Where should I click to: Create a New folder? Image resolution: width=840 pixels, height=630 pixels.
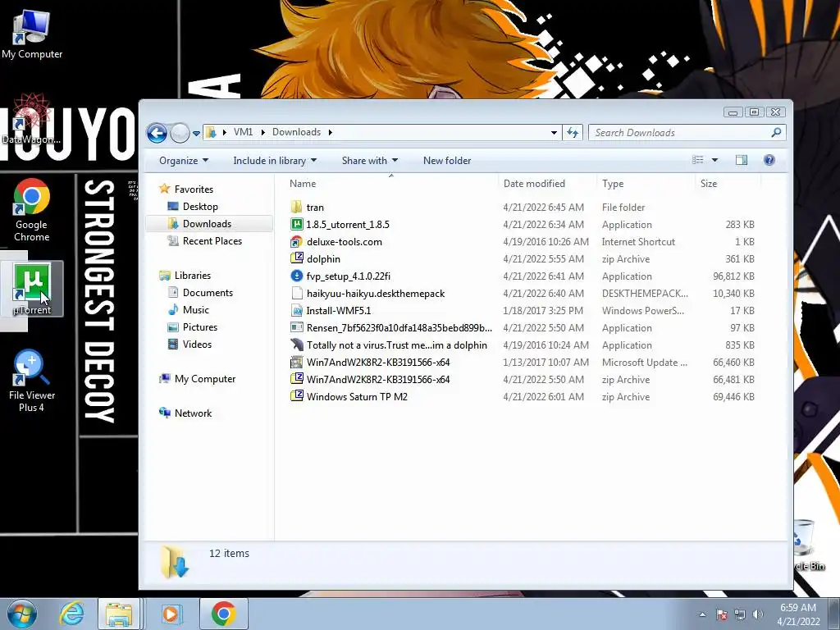pyautogui.click(x=447, y=161)
